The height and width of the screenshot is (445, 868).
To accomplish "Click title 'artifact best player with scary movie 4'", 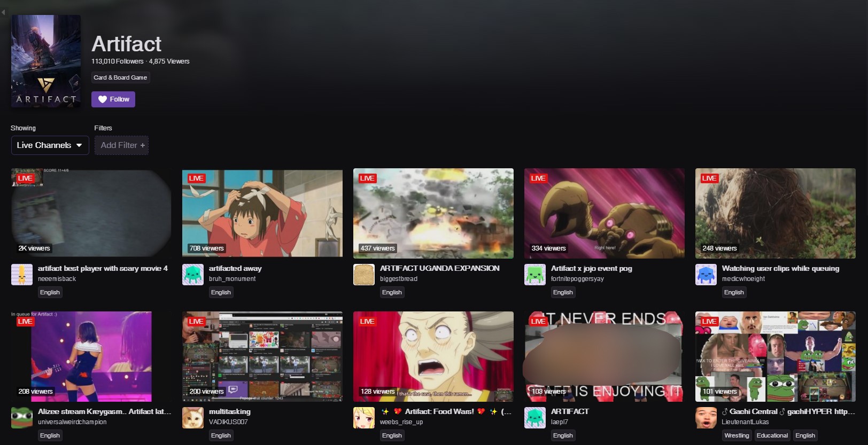I will pos(103,268).
